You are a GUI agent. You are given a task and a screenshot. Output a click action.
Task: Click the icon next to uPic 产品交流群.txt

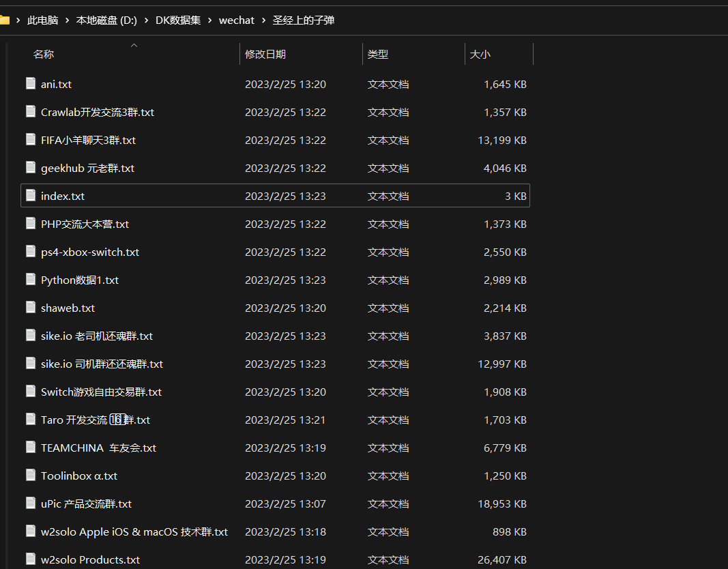coord(30,504)
